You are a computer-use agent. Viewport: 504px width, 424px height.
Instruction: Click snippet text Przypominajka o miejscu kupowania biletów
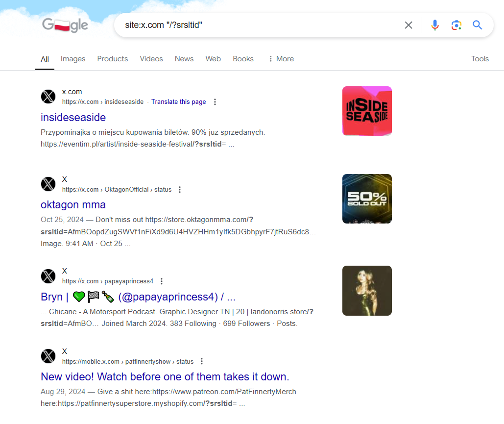click(115, 132)
